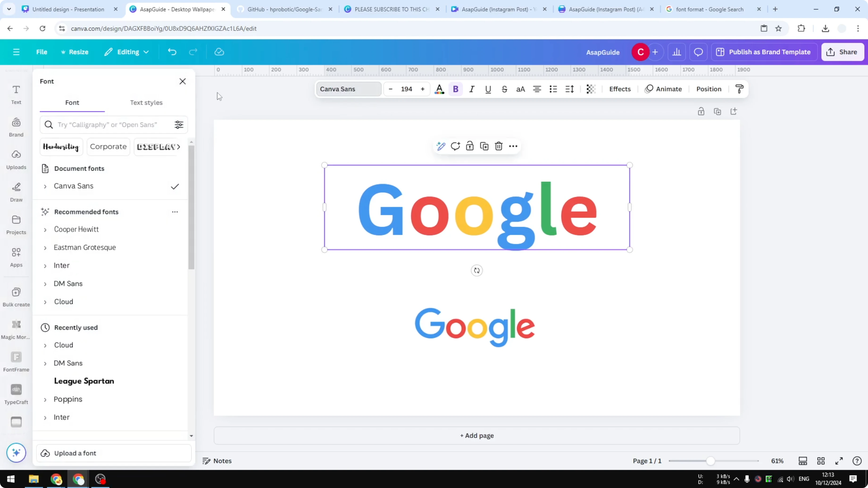The height and width of the screenshot is (488, 868).
Task: Expand the Eastman Grotesque font family
Action: (x=46, y=247)
